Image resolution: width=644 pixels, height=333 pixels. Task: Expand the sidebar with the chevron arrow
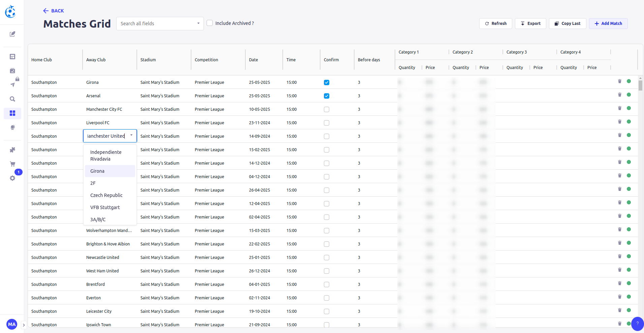[24, 325]
